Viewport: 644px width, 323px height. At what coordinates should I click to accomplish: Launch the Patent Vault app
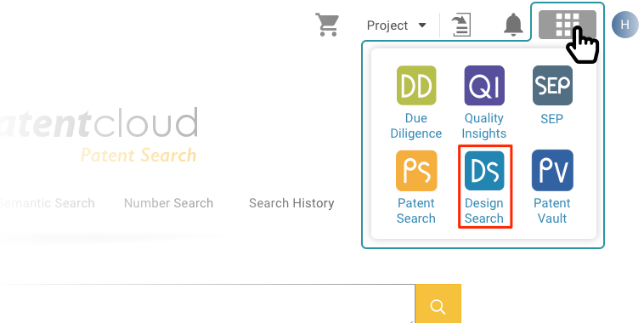pyautogui.click(x=552, y=187)
